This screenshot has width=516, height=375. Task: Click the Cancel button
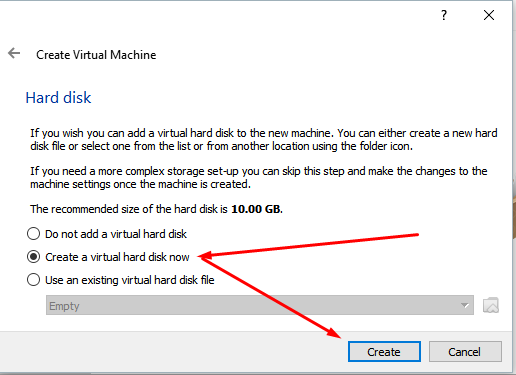click(465, 352)
